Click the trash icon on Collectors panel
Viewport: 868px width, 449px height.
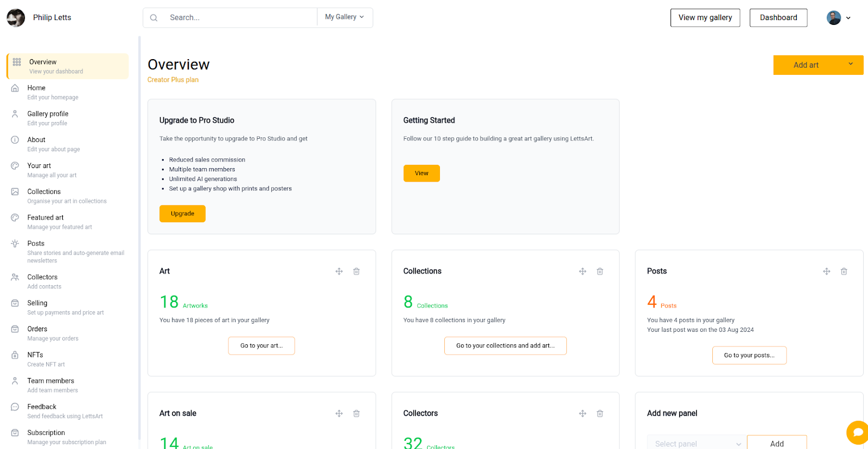click(600, 413)
